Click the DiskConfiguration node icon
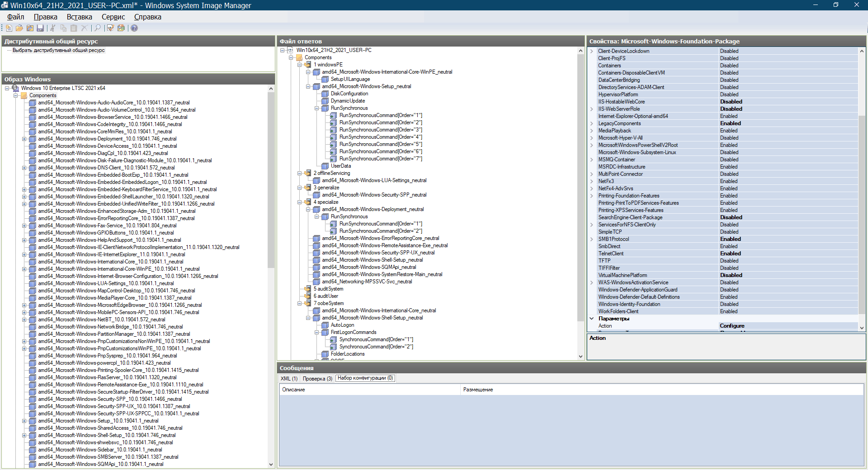This screenshot has width=868, height=470. pos(325,94)
